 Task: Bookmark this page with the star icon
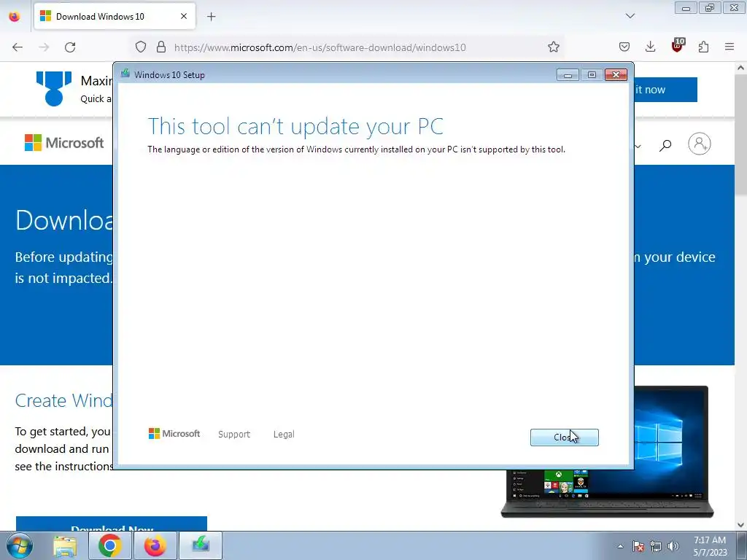553,47
